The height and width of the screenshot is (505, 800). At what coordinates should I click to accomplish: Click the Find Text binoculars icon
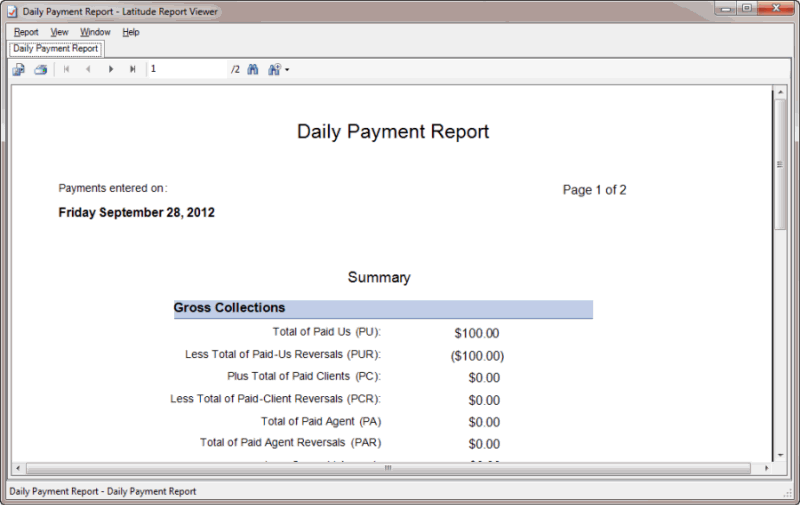pyautogui.click(x=253, y=70)
